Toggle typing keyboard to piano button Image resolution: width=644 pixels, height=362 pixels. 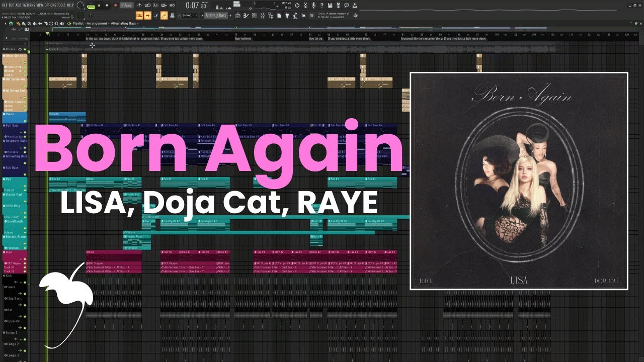[x=139, y=16]
